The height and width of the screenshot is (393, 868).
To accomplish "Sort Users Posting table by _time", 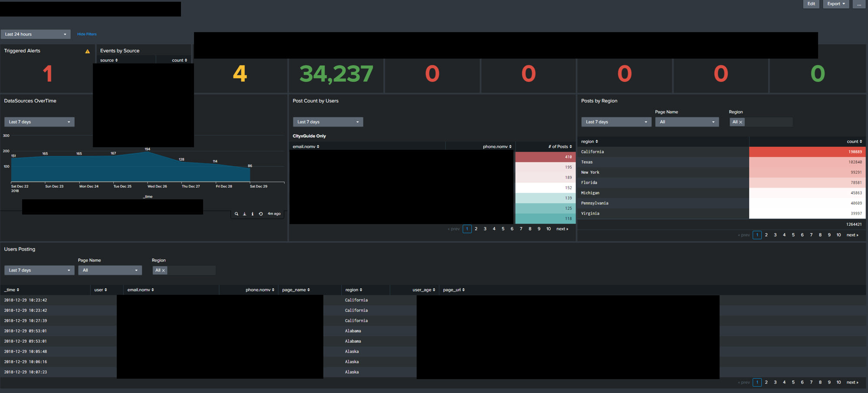I will (x=12, y=290).
